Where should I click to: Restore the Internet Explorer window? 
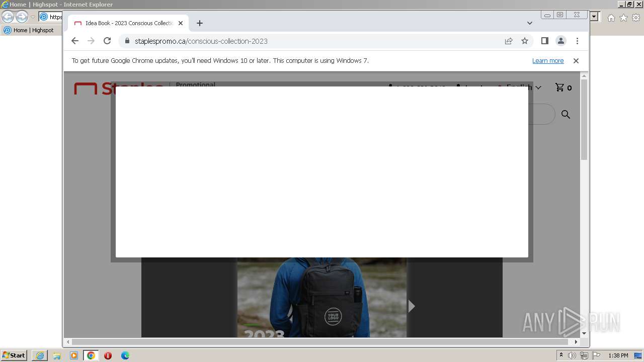pos(629,5)
